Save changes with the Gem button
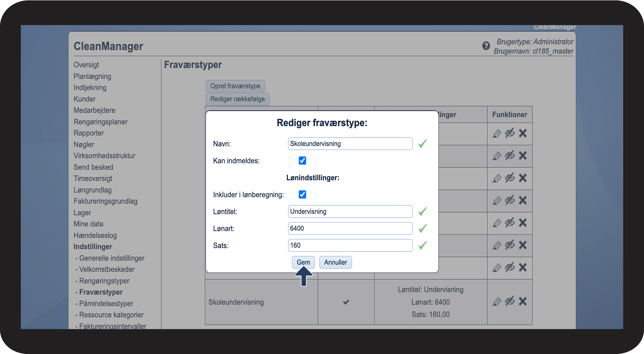The image size is (644, 354). [303, 262]
